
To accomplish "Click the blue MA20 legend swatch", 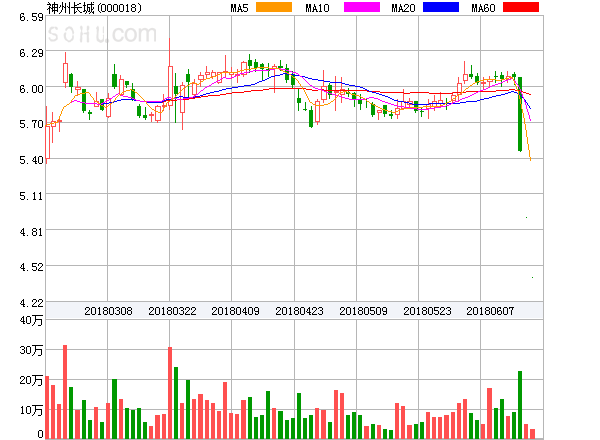I will click(440, 8).
